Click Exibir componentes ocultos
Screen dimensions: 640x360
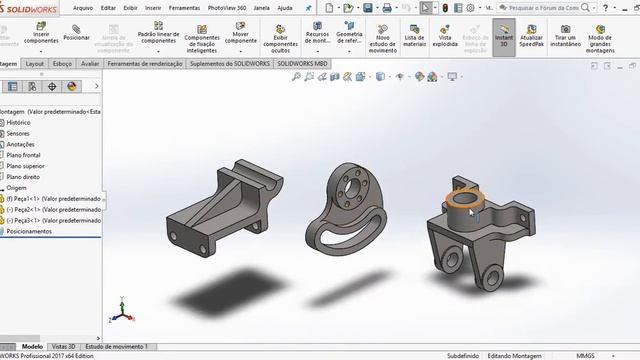click(x=280, y=38)
